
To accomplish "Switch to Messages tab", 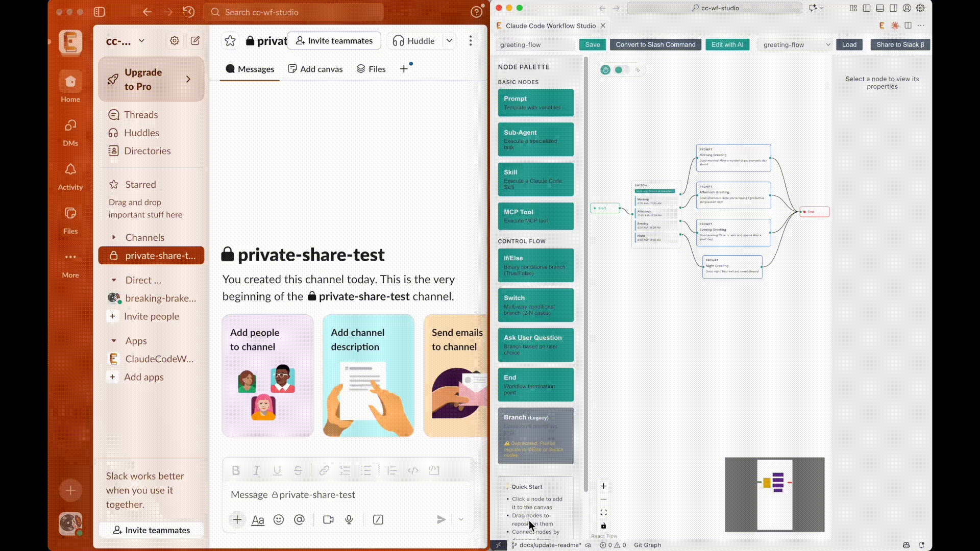I will (x=250, y=69).
